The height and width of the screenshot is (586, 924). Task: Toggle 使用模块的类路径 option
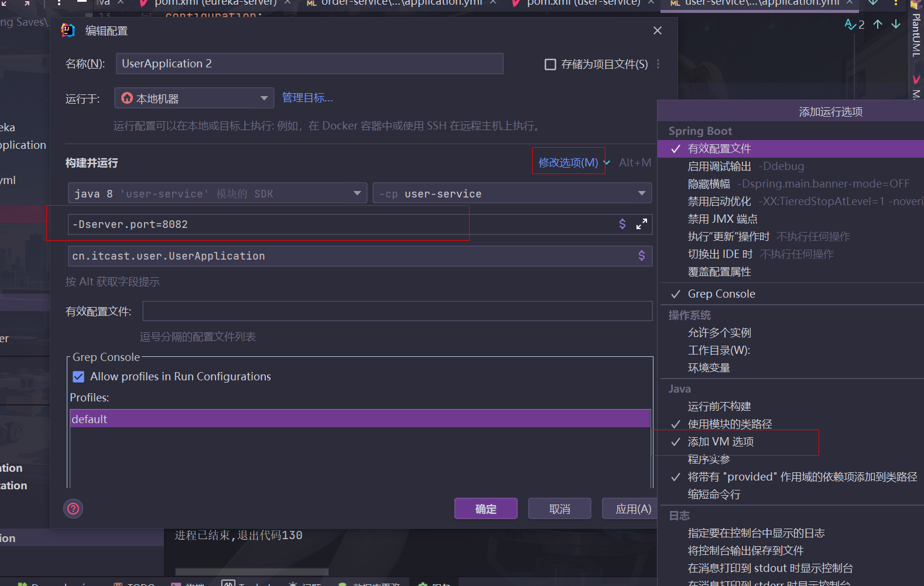click(x=790, y=424)
